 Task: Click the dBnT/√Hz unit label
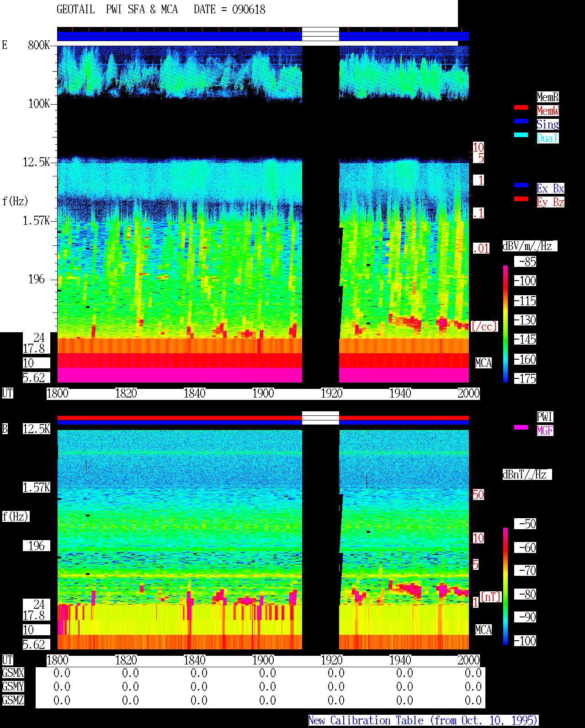click(527, 474)
